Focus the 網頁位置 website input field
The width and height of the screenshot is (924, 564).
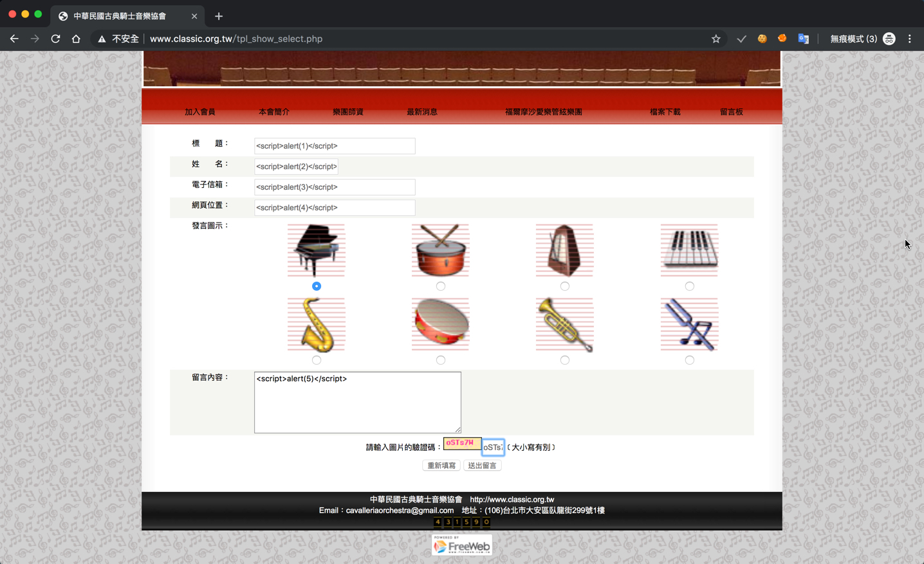click(335, 208)
